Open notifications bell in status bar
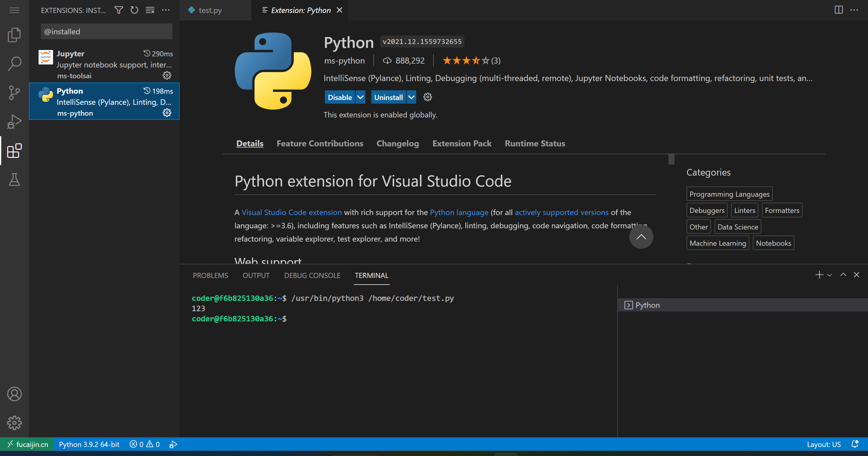 (x=855, y=444)
